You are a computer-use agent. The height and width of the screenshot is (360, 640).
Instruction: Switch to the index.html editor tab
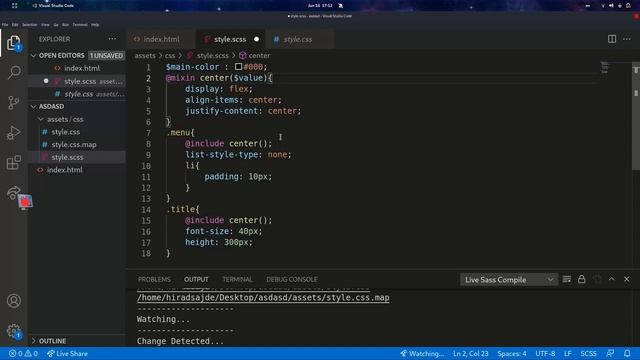pyautogui.click(x=162, y=39)
